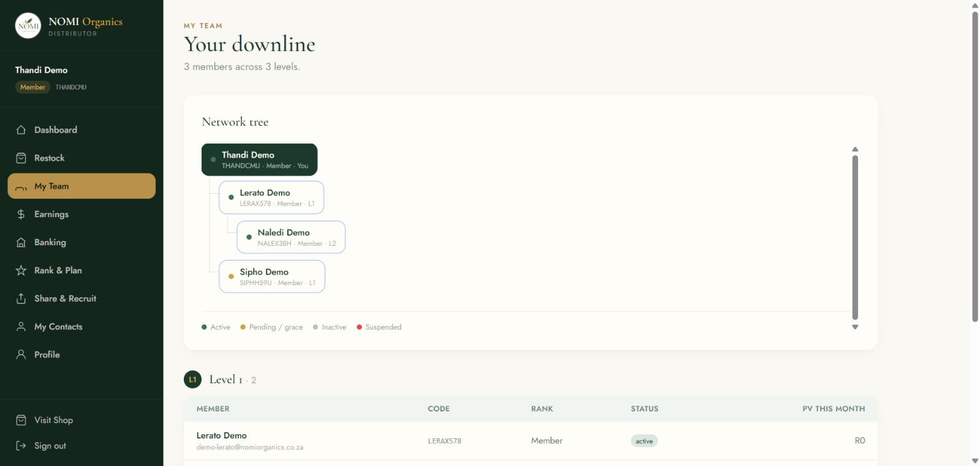The height and width of the screenshot is (466, 980).
Task: Open Rank & Plan section
Action: pos(81,270)
